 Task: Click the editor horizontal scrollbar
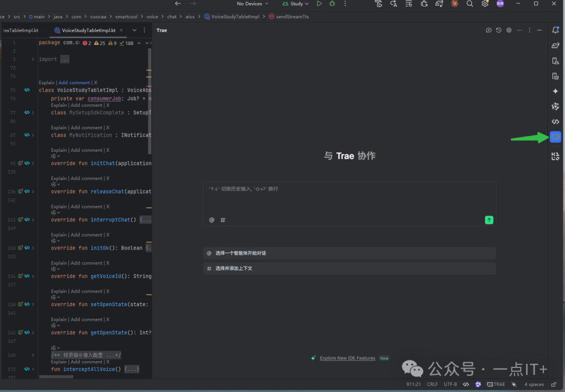(56, 377)
